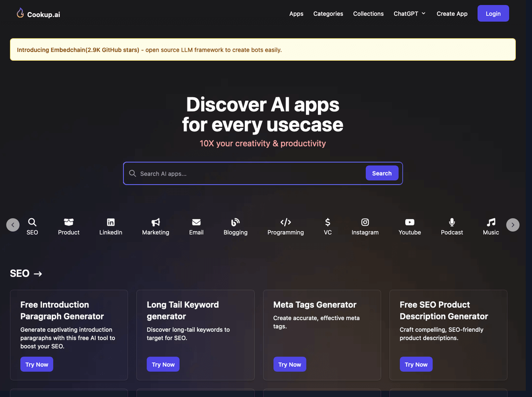This screenshot has height=397, width=532.
Task: Try Now on Free Introduction Paragraph Generator
Action: click(37, 364)
